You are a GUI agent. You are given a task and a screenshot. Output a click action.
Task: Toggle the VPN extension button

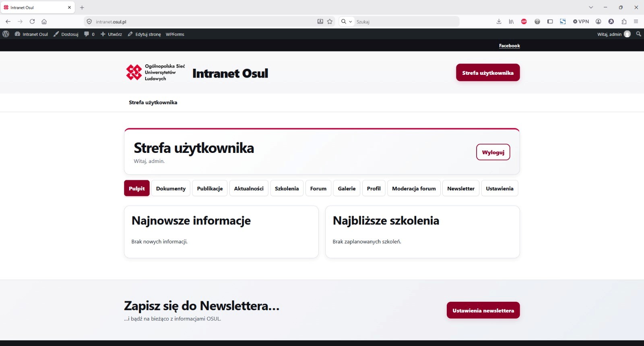(x=581, y=22)
